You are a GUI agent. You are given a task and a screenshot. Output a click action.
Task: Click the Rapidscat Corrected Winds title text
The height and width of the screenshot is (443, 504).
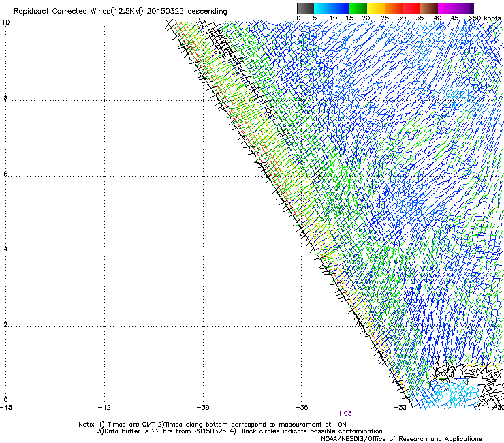[121, 12]
